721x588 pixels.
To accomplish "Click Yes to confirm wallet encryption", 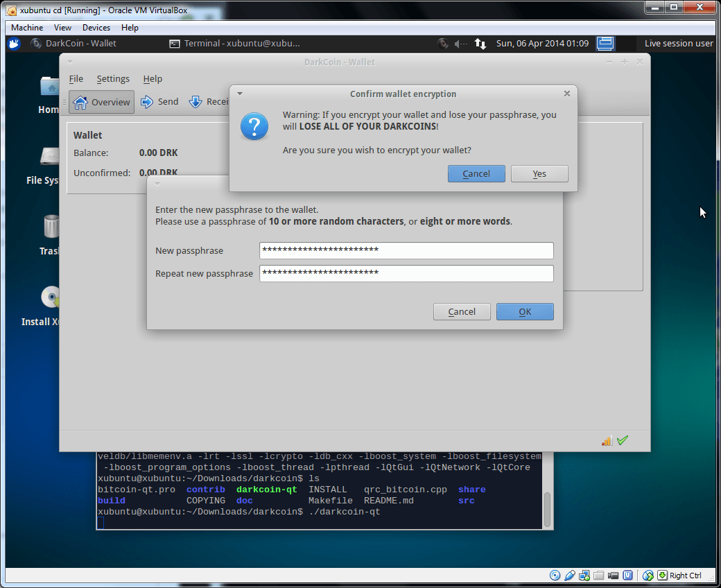I will pos(539,174).
